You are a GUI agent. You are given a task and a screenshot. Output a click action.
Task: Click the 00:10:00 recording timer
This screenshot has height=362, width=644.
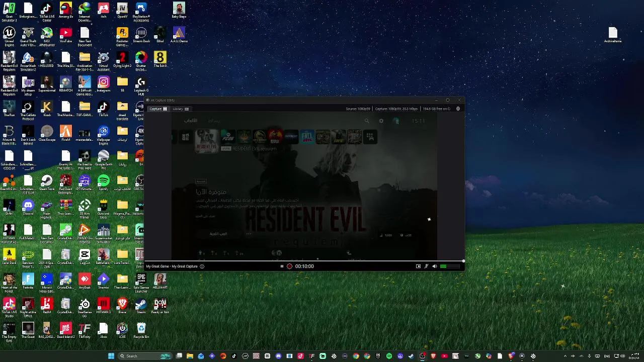click(x=304, y=266)
